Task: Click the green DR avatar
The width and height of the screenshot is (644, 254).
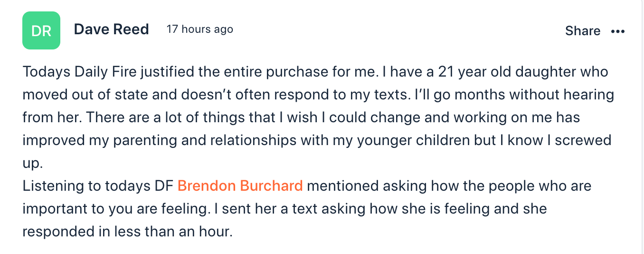Action: coord(41,30)
